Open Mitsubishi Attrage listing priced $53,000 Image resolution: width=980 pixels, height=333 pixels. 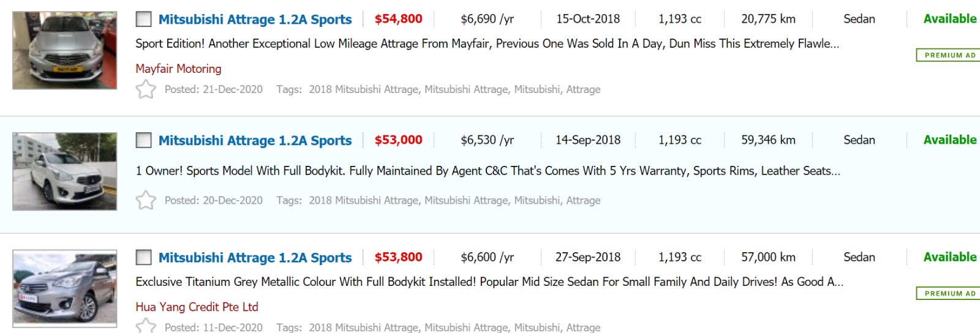(x=255, y=141)
